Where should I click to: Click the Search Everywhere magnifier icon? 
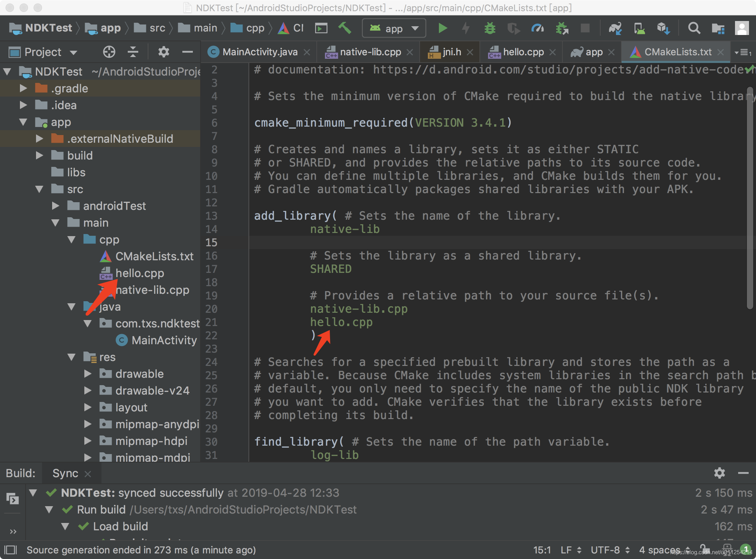pyautogui.click(x=694, y=28)
